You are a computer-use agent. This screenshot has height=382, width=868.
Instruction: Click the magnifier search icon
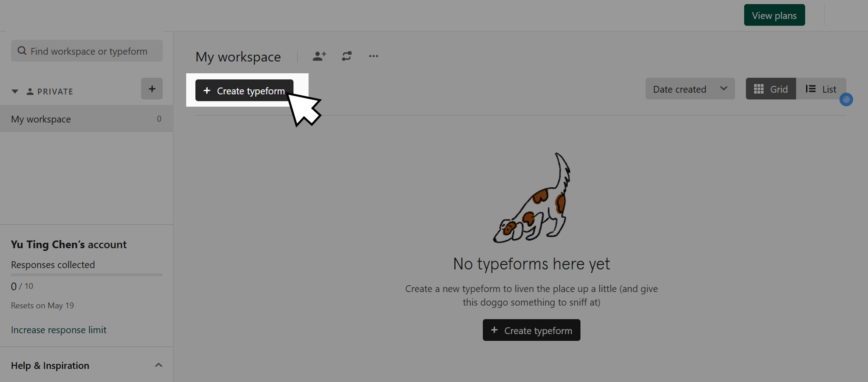click(22, 51)
